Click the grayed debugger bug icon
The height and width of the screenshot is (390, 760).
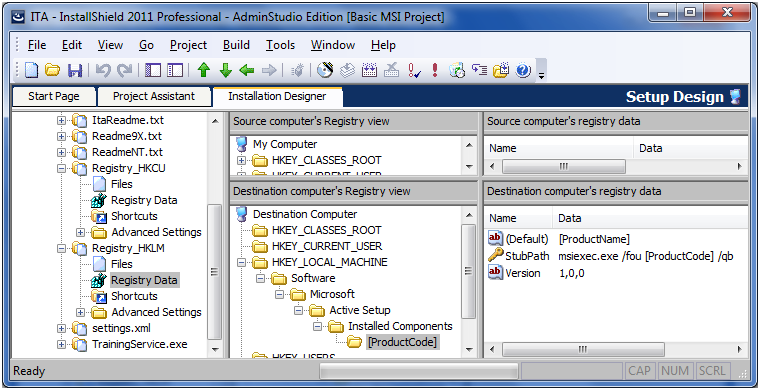(298, 71)
